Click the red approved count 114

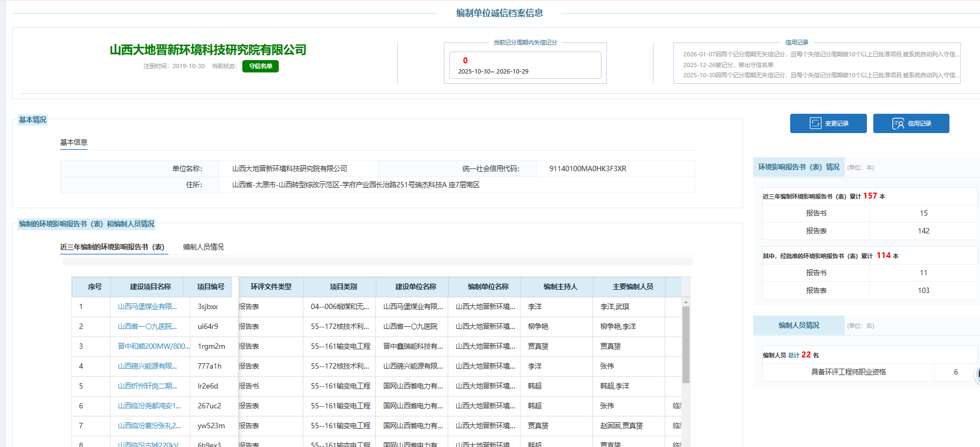[x=884, y=255]
